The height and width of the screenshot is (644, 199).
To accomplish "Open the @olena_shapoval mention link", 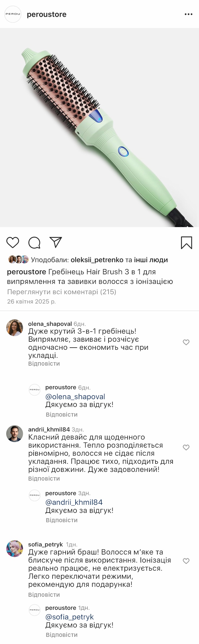I will point(75,397).
